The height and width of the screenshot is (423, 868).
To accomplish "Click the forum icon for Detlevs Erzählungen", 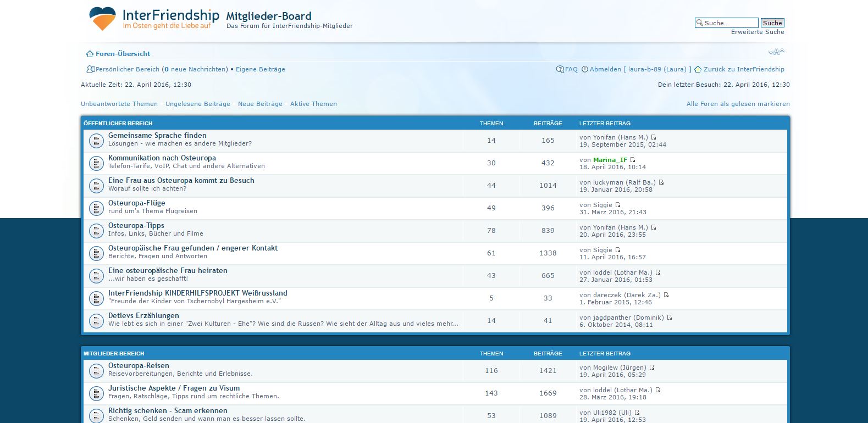I will click(96, 321).
